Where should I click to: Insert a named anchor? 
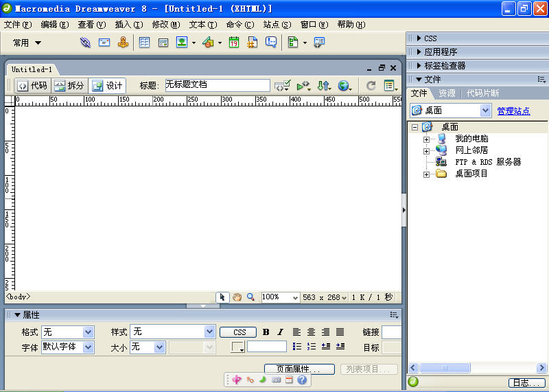[123, 43]
